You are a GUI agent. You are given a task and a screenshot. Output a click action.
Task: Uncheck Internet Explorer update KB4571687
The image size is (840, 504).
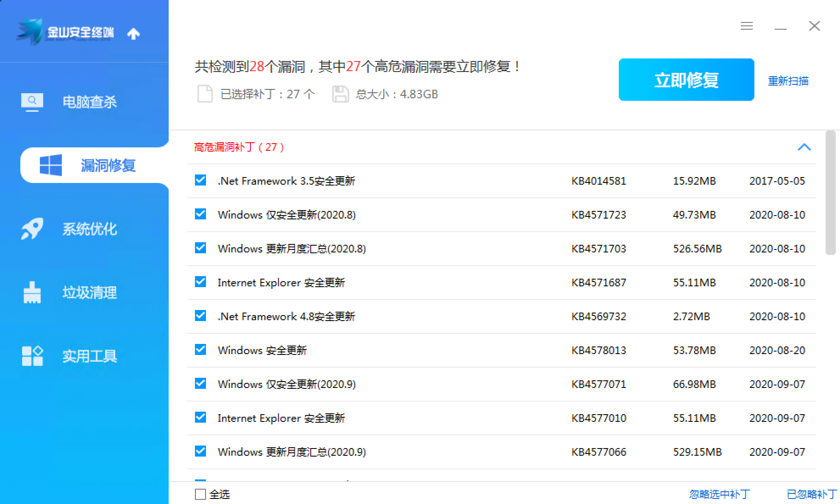click(200, 282)
